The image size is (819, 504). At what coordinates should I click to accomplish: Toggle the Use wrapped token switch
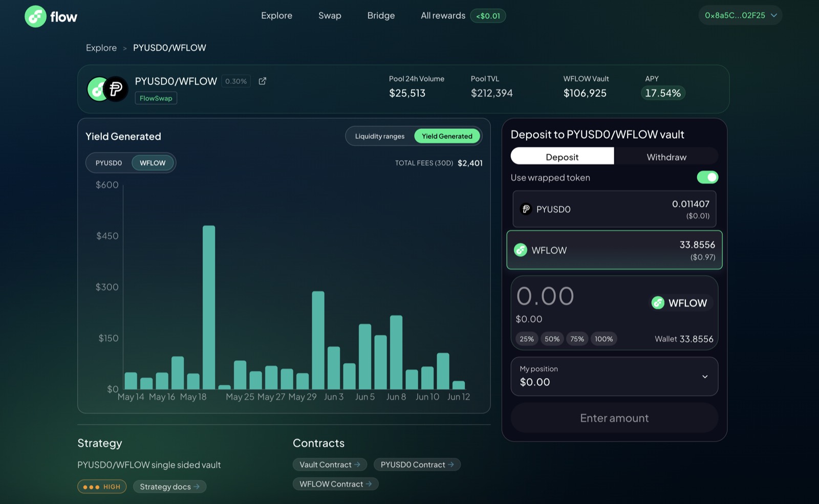click(707, 177)
